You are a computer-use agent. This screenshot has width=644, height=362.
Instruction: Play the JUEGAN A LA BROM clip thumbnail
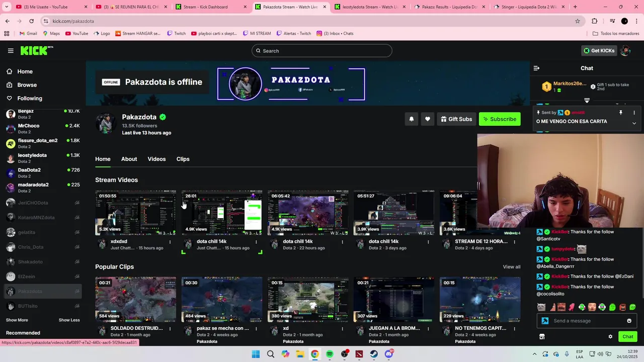click(x=394, y=300)
